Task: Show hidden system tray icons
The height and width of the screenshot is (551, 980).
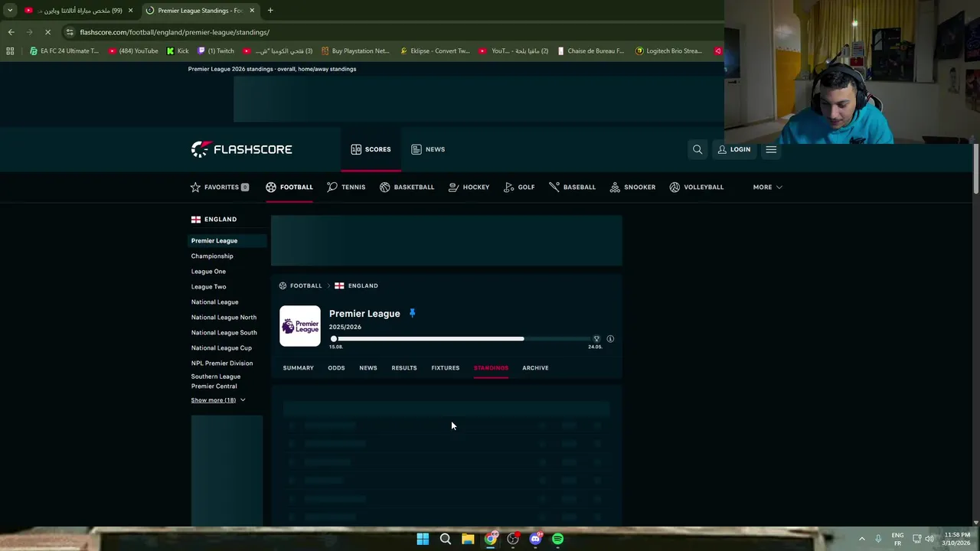Action: 861,539
